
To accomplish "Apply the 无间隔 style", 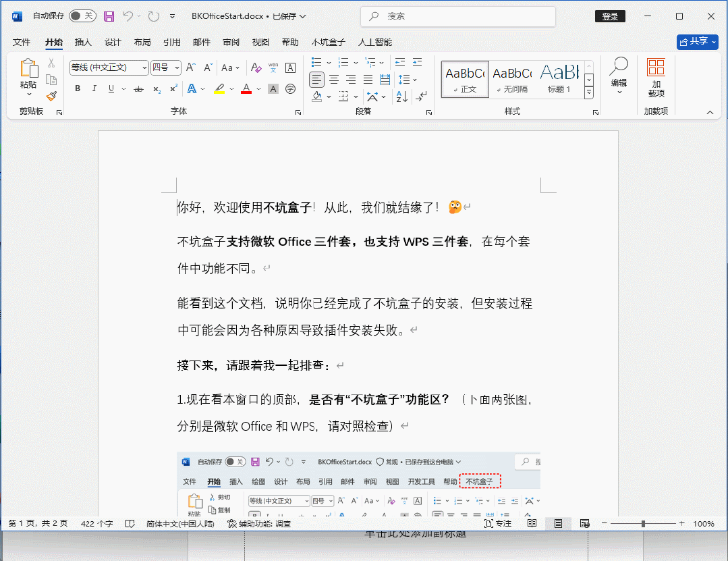I will tap(512, 80).
